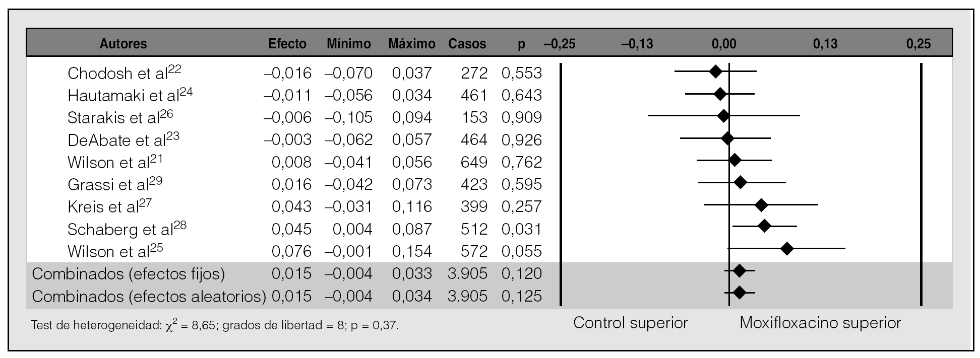Select the Máximo column header

pyautogui.click(x=411, y=44)
